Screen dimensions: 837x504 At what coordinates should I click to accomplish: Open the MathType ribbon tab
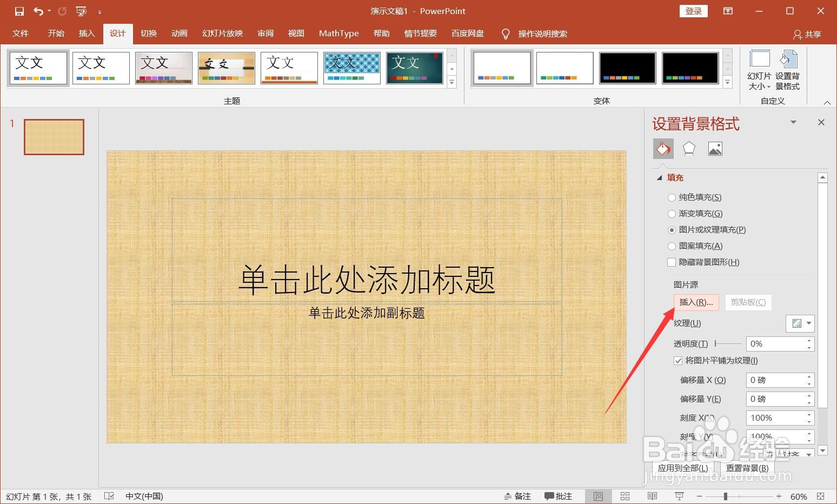339,34
